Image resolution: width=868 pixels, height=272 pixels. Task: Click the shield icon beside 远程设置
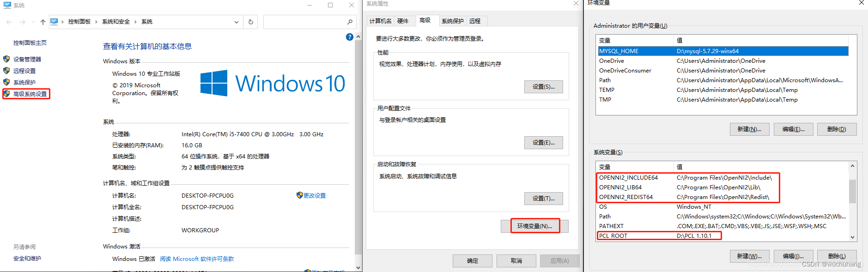pyautogui.click(x=6, y=71)
